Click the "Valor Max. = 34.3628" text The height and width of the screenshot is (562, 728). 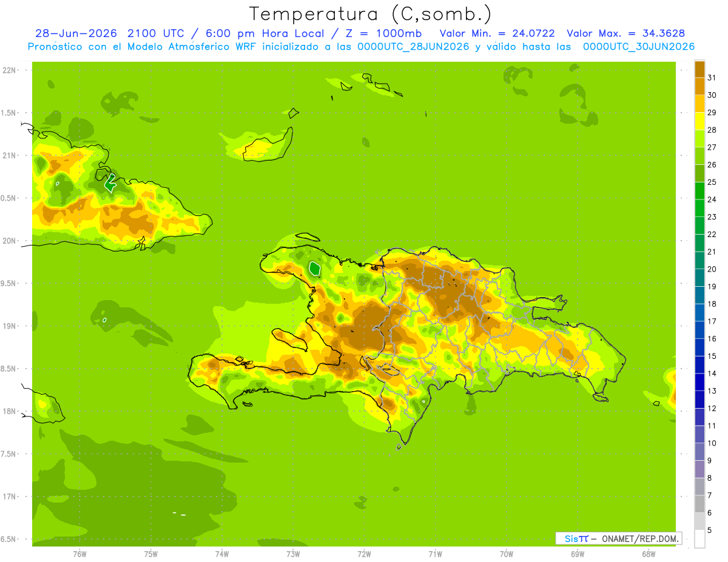(626, 33)
